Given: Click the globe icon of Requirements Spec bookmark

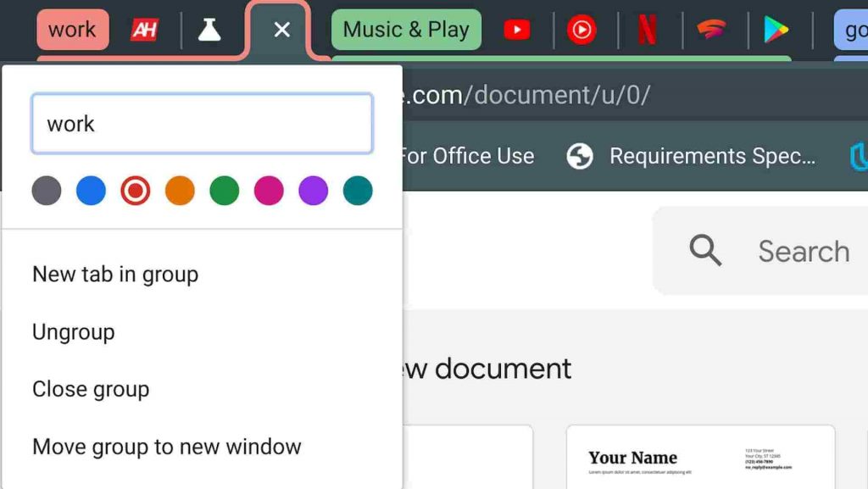Looking at the screenshot, I should 580,156.
